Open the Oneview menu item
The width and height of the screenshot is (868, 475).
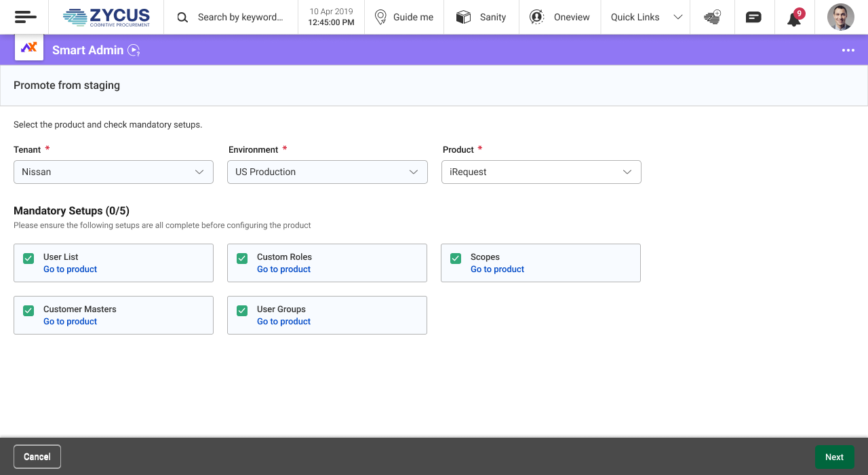560,17
